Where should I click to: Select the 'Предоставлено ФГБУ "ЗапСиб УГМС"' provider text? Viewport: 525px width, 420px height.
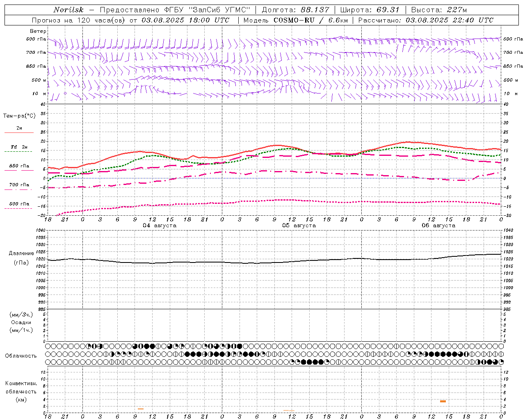tap(175, 10)
